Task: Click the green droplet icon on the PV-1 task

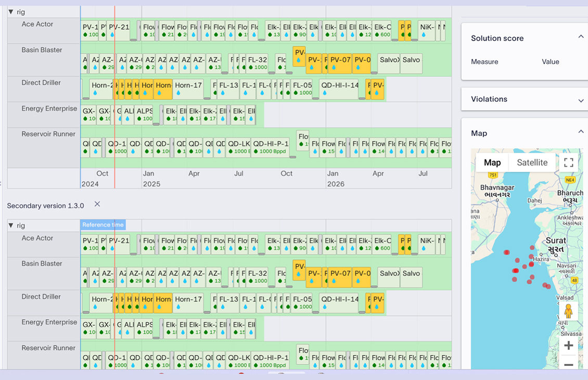Action: [85, 35]
